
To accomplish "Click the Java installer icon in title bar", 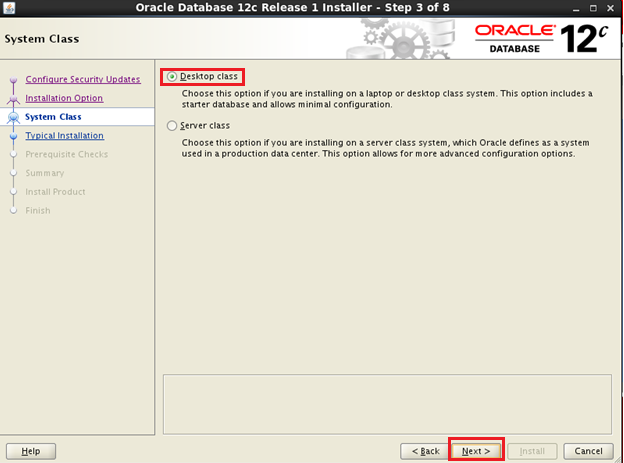I will click(x=9, y=8).
